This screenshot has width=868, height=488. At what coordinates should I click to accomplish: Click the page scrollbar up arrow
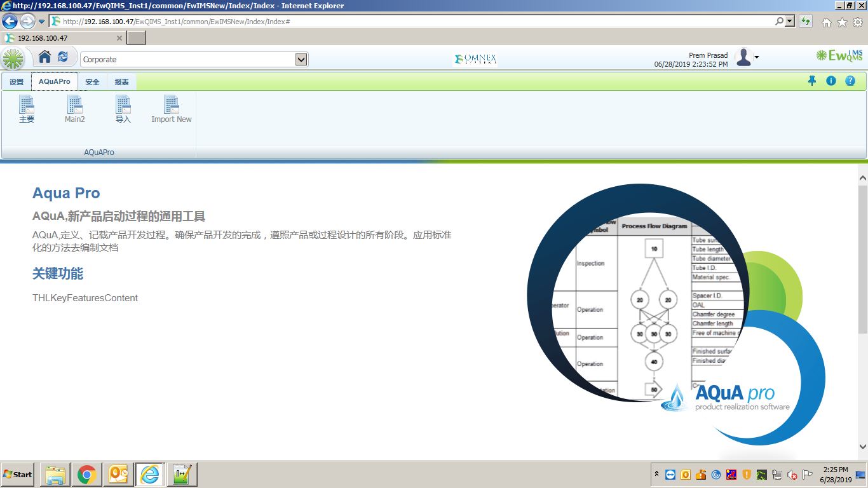pyautogui.click(x=862, y=179)
